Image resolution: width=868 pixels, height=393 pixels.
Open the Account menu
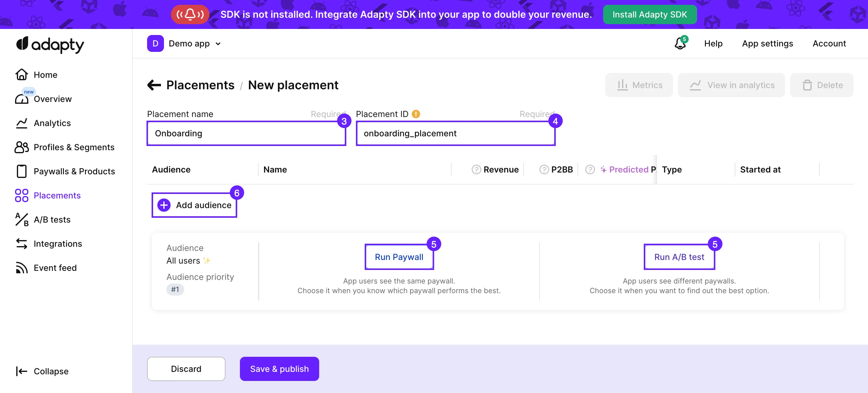[829, 43]
